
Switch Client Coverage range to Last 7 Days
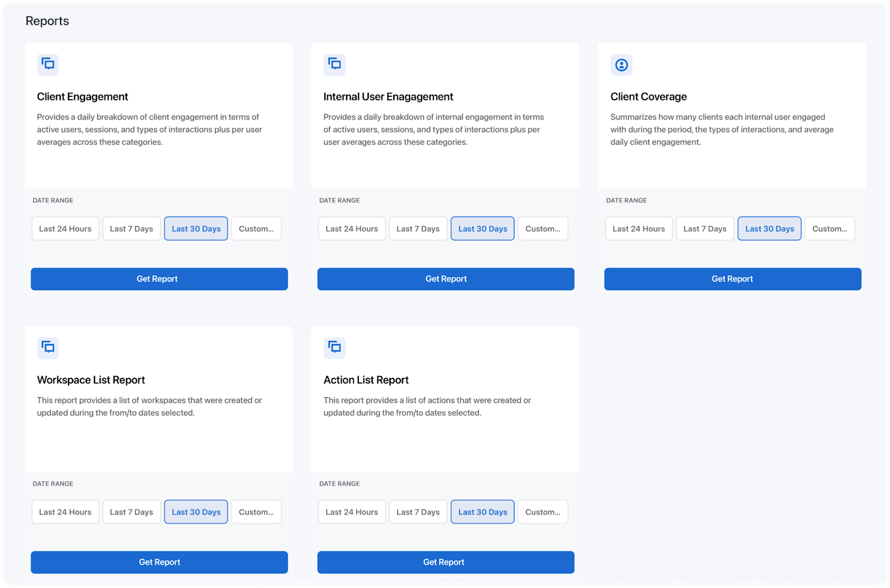coord(705,228)
